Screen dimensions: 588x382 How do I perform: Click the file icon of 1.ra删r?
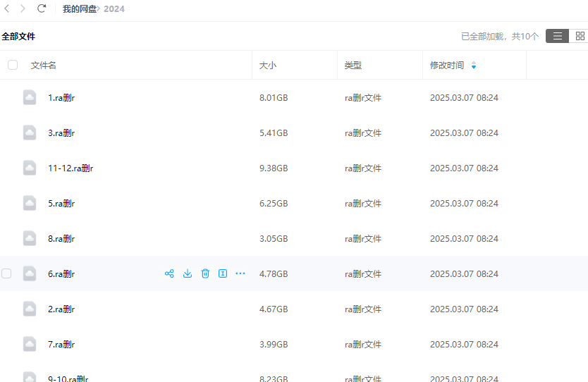[30, 97]
